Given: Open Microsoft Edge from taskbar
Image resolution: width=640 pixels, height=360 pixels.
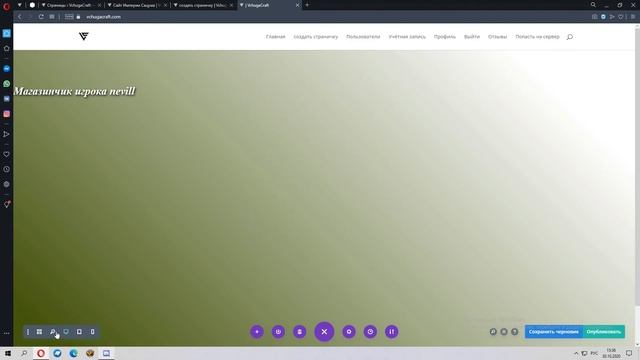Looking at the screenshot, I should 73,353.
